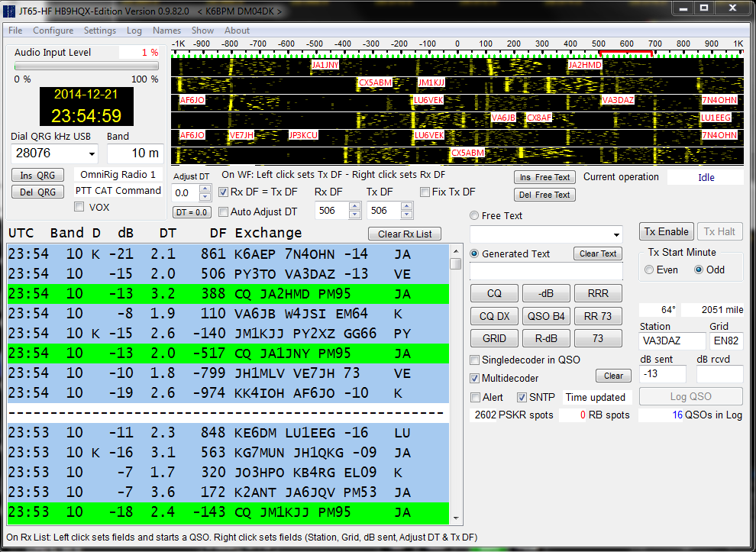Image resolution: width=756 pixels, height=552 pixels.
Task: Open the File menu
Action: (x=15, y=31)
